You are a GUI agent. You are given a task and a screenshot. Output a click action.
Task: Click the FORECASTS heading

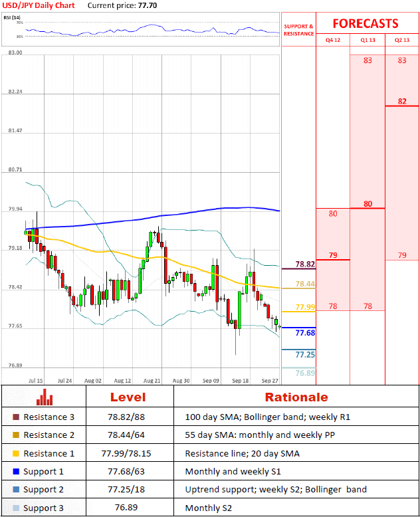(x=366, y=23)
